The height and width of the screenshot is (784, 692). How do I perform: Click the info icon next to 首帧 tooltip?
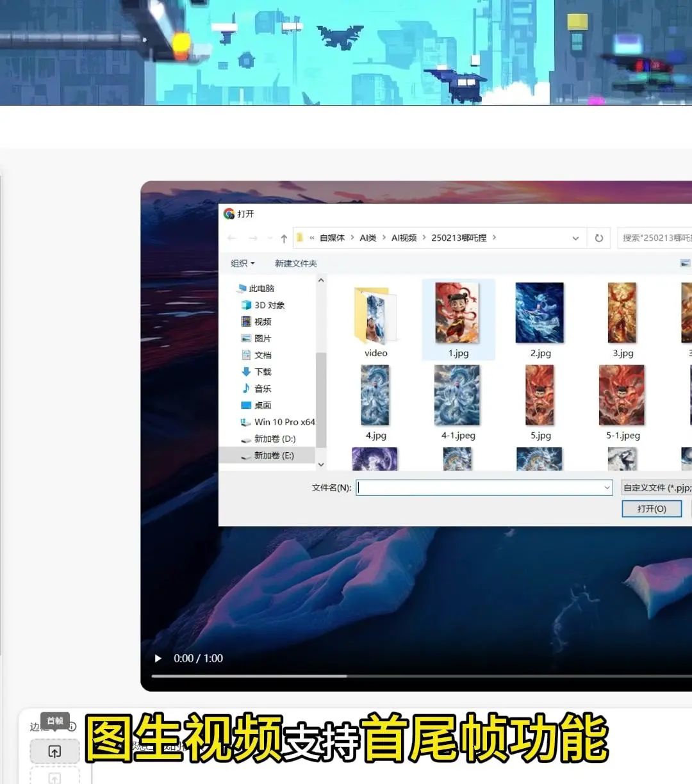pos(70,726)
